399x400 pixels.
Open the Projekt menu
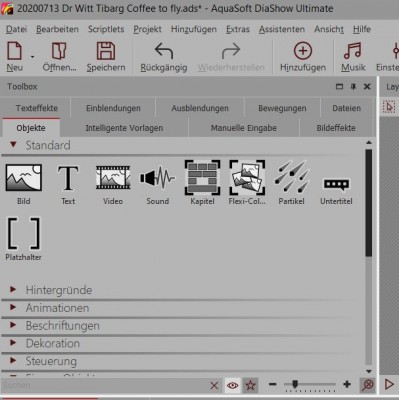(x=147, y=29)
